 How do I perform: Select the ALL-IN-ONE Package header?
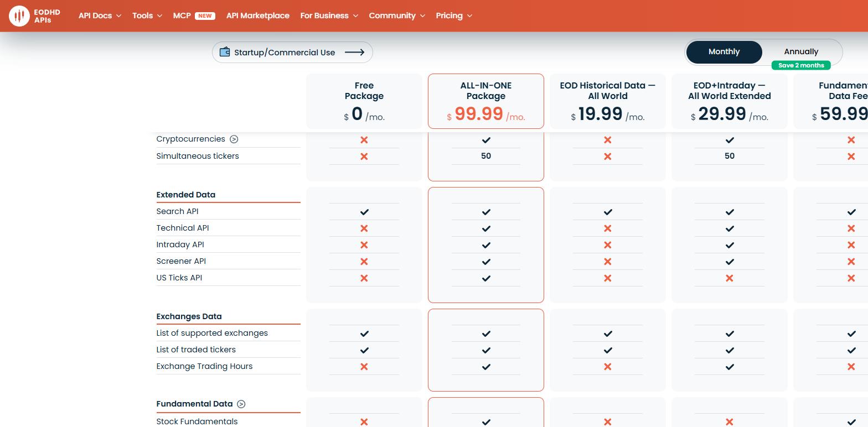pos(486,101)
